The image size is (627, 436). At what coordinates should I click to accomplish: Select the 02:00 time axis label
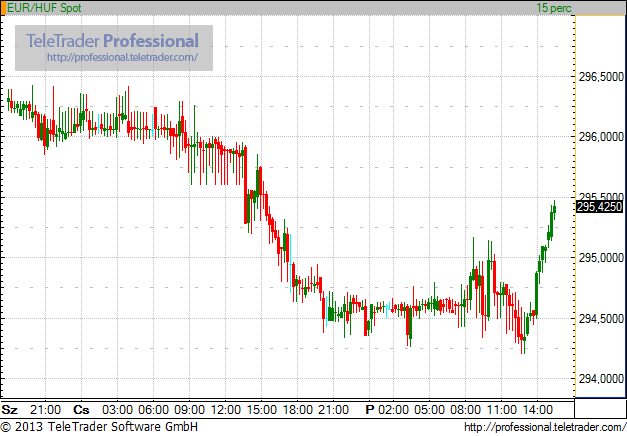(393, 410)
